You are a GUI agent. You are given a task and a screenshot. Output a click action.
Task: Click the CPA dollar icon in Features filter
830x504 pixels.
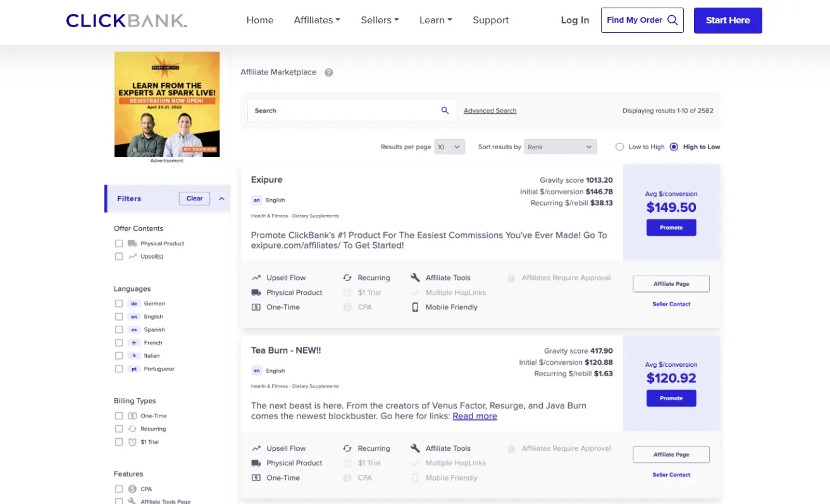132,489
